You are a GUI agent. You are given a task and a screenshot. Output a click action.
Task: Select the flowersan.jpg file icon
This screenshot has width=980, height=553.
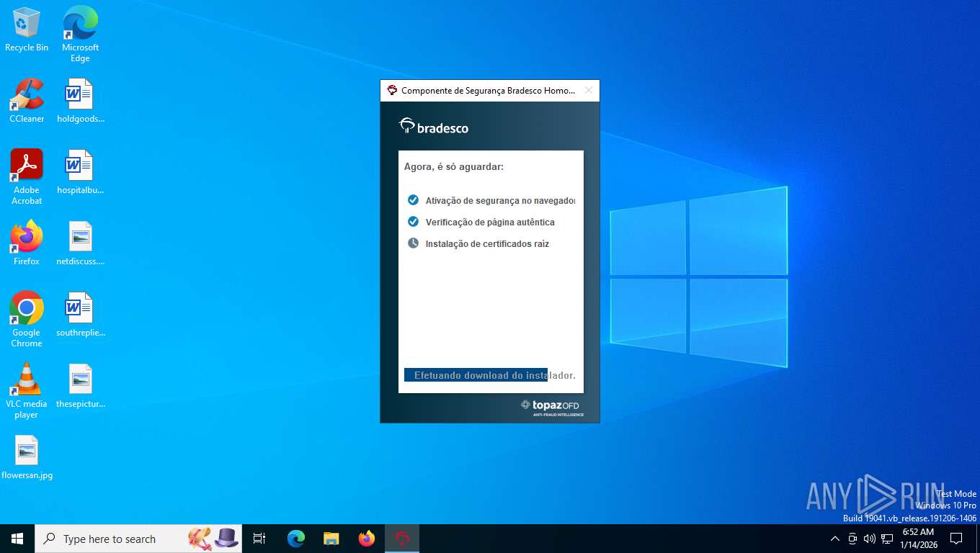click(x=27, y=457)
